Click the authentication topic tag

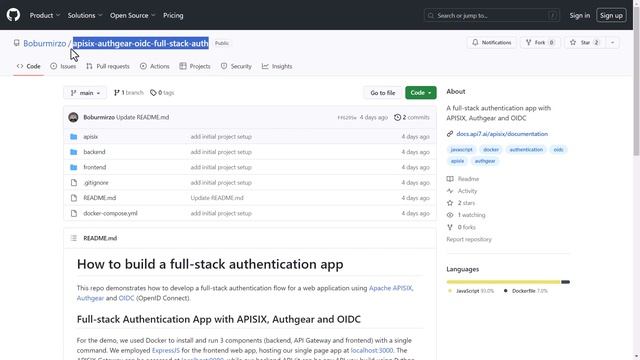point(526,149)
